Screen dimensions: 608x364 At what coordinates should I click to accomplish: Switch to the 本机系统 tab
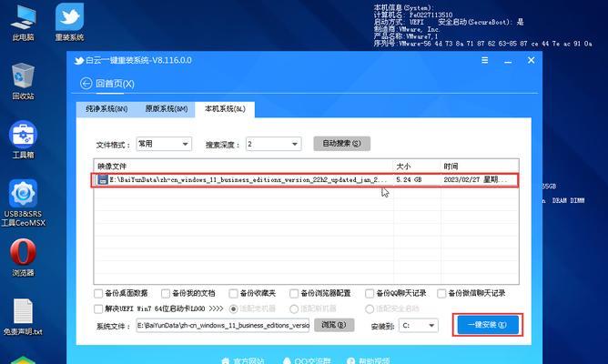point(225,109)
